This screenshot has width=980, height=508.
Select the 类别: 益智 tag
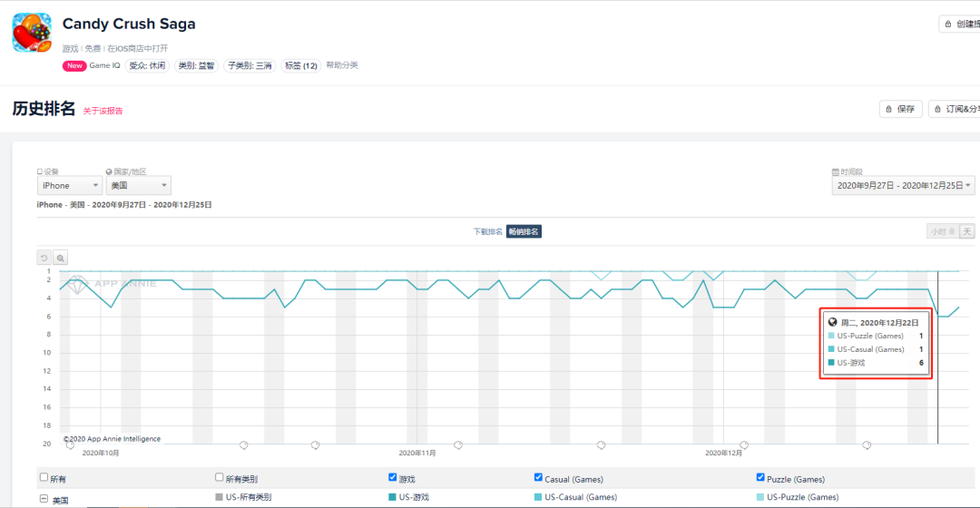[196, 65]
